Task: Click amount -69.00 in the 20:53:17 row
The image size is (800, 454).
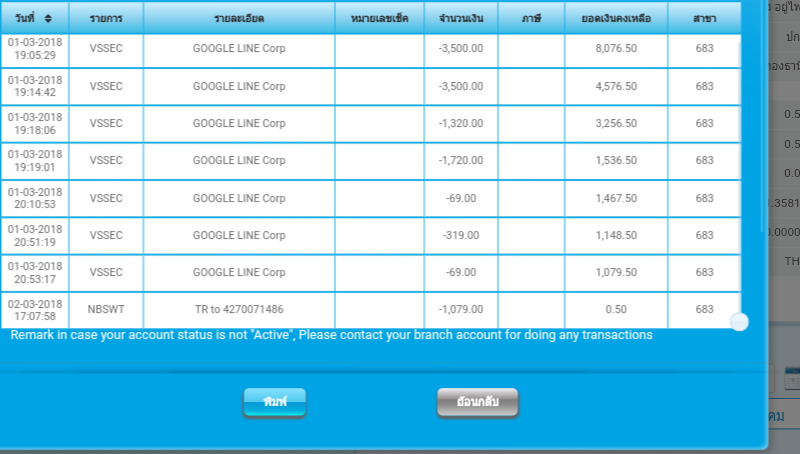Action: (461, 272)
